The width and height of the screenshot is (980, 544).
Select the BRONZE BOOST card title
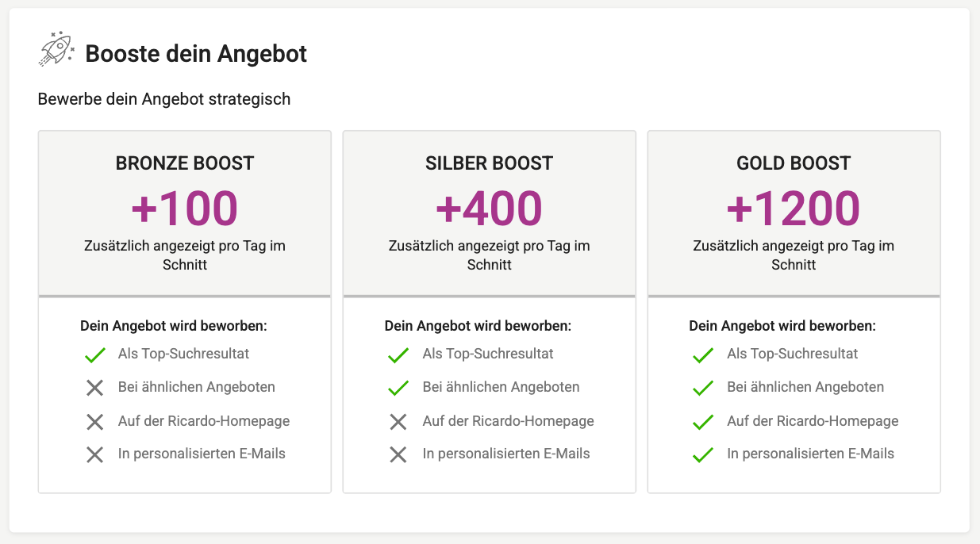[185, 163]
